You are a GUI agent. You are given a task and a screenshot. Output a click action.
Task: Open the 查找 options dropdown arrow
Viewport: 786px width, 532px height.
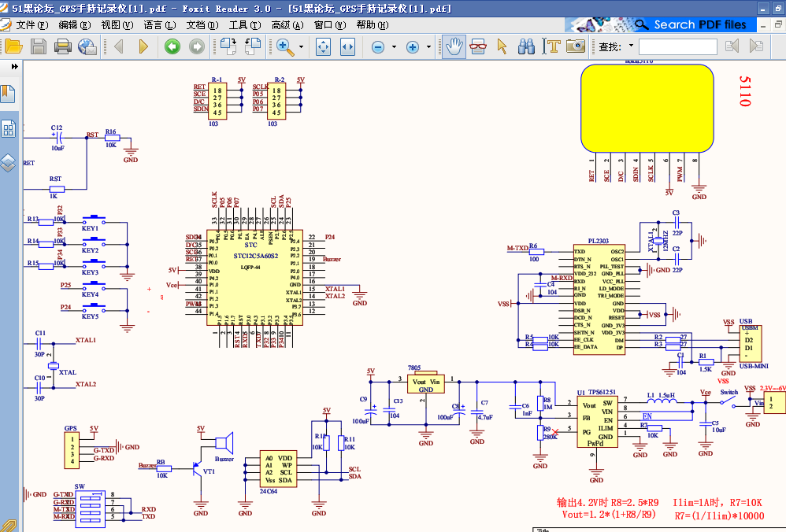(x=631, y=46)
